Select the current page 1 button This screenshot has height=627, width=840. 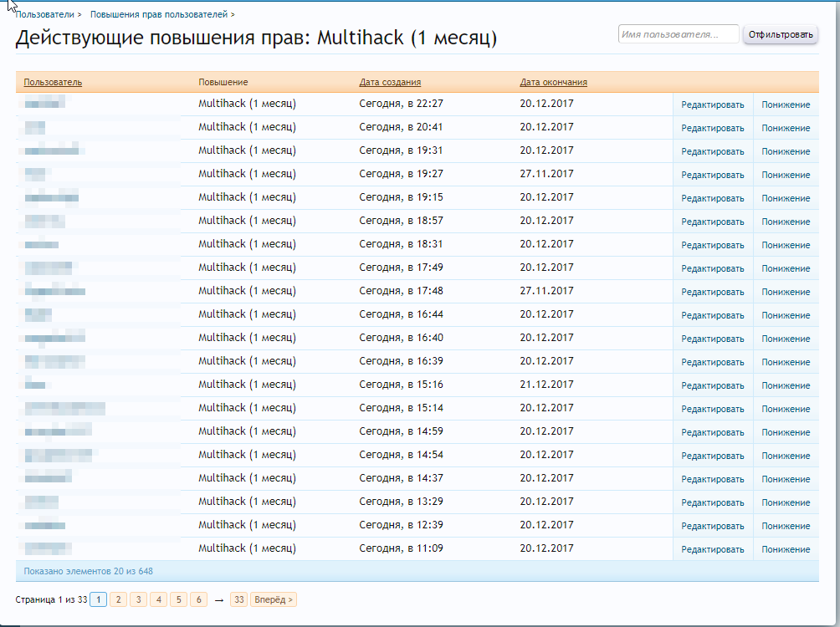99,599
